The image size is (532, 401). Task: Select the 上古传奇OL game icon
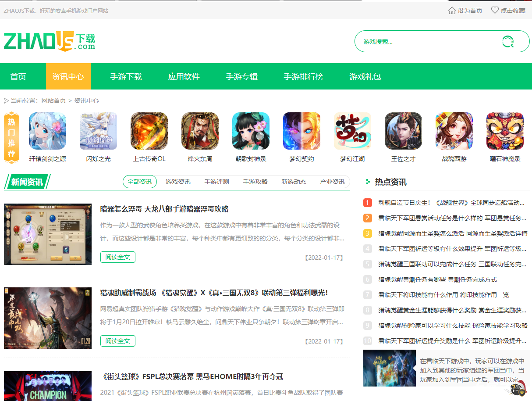[x=149, y=131]
